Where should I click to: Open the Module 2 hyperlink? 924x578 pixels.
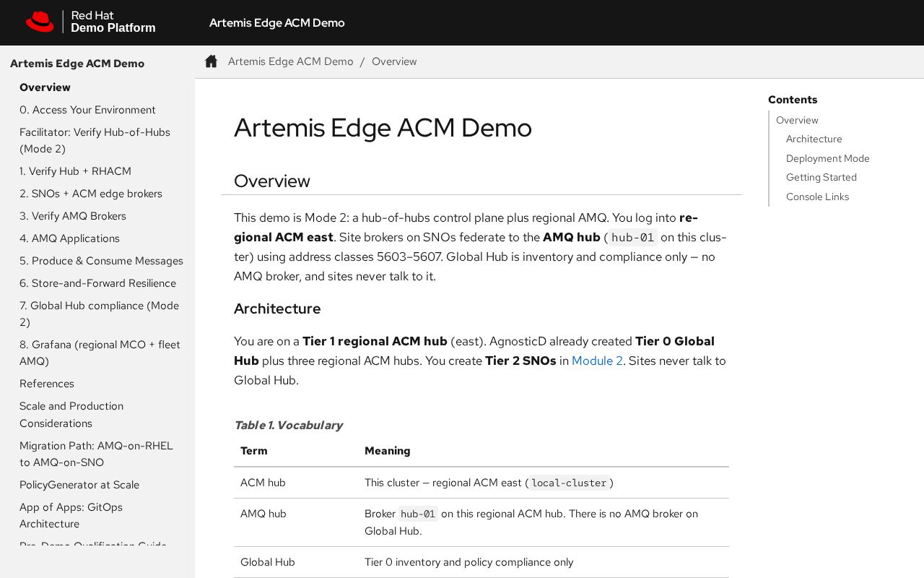coord(597,361)
